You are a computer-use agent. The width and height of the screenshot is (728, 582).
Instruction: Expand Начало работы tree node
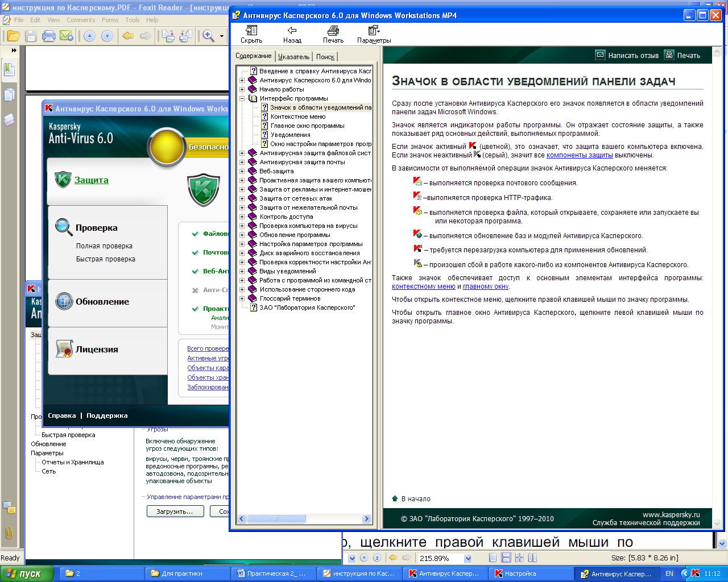click(x=242, y=89)
